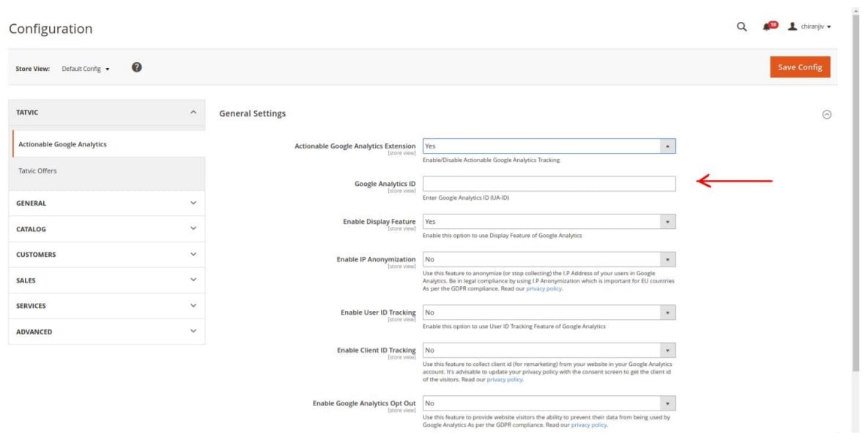Click 'Enable/Disable Actionable Google Analytics Tracking' note
This screenshot has width=868, height=442.
[x=491, y=160]
